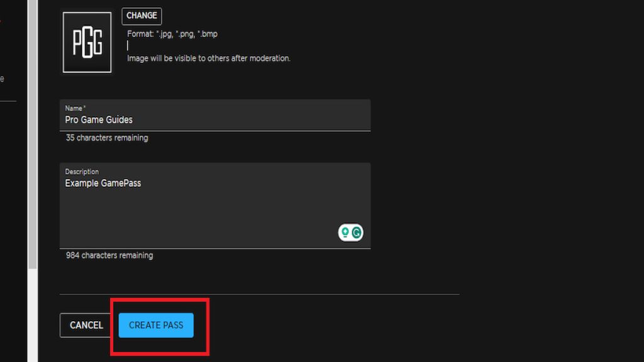Focus the Description box with Example GamePass
The height and width of the screenshot is (362, 644).
[x=215, y=206]
